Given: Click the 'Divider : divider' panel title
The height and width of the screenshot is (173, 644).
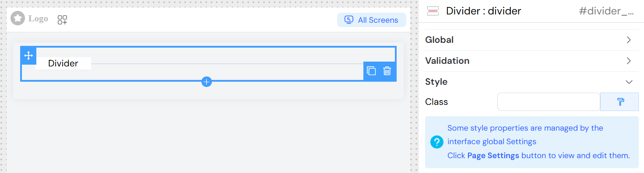Looking at the screenshot, I should [484, 11].
